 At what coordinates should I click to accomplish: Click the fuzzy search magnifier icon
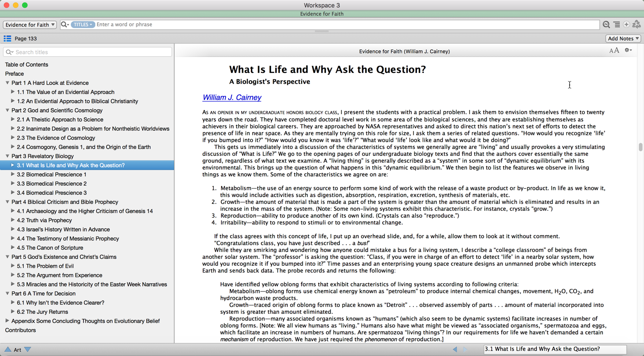pyautogui.click(x=606, y=25)
